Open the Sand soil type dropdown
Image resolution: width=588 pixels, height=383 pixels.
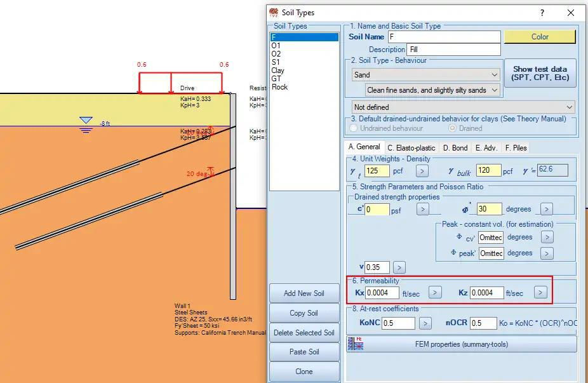tap(425, 75)
